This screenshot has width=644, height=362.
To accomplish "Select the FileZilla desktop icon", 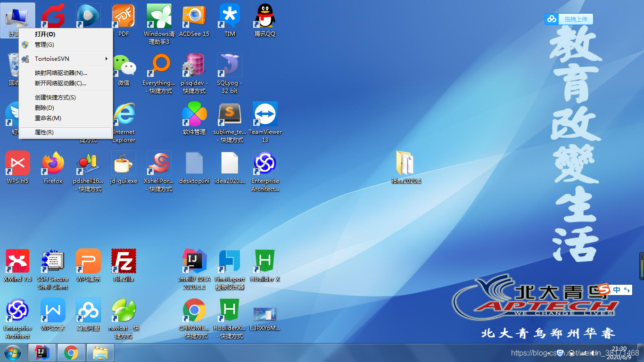I will pyautogui.click(x=124, y=262).
